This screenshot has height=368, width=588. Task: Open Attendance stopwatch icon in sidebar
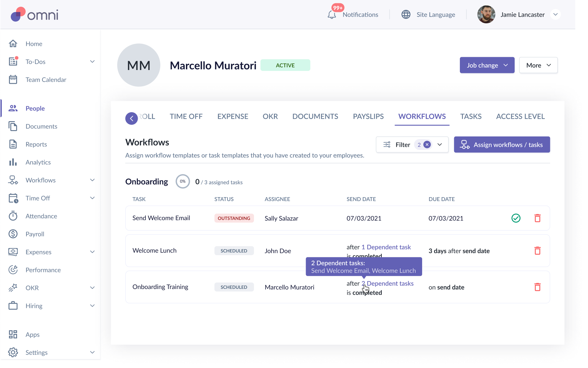pyautogui.click(x=13, y=216)
